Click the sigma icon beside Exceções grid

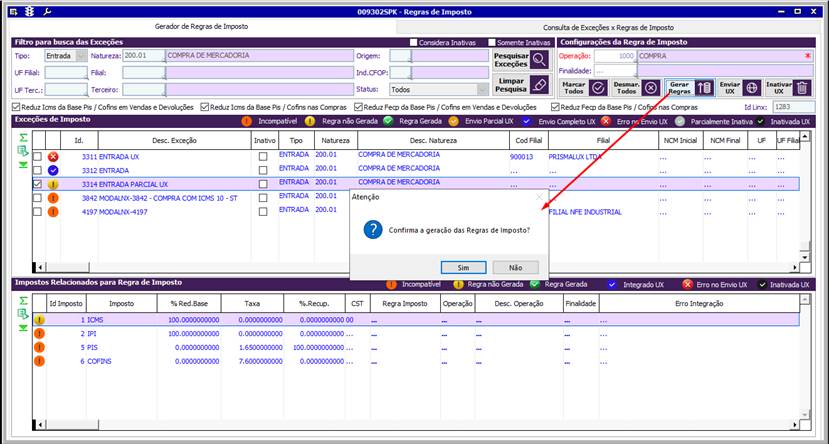click(23, 138)
